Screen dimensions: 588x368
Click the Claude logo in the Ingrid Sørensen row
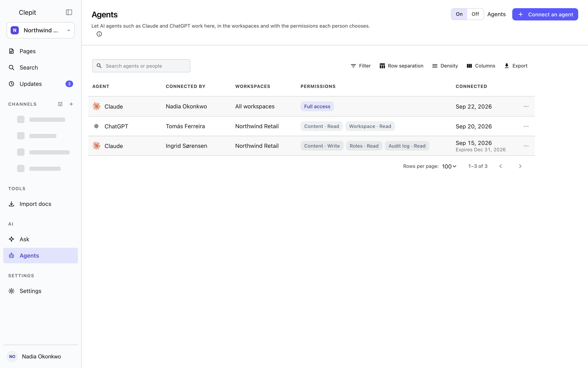pos(96,146)
